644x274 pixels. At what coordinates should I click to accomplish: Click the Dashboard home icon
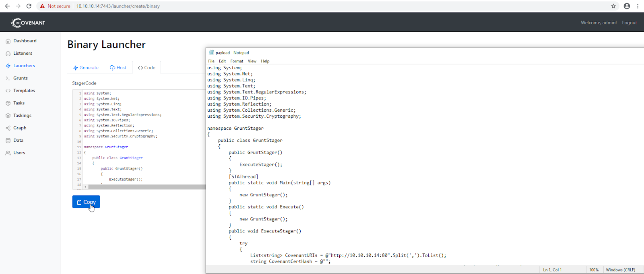8,41
